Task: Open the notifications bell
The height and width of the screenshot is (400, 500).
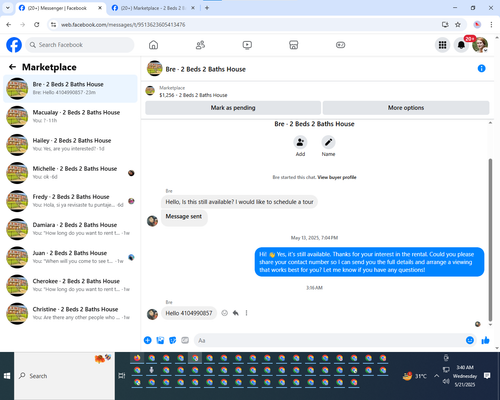Action: point(461,45)
